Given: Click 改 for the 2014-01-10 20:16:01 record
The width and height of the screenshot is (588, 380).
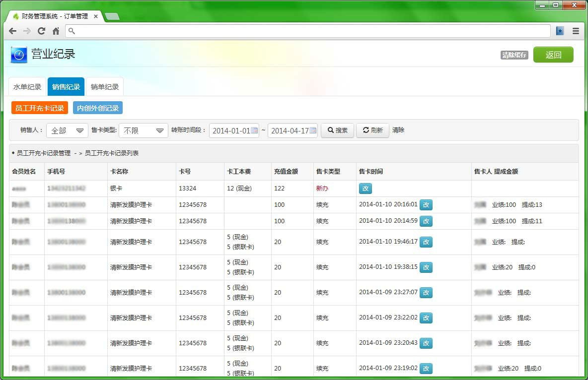Looking at the screenshot, I should click(x=426, y=204).
